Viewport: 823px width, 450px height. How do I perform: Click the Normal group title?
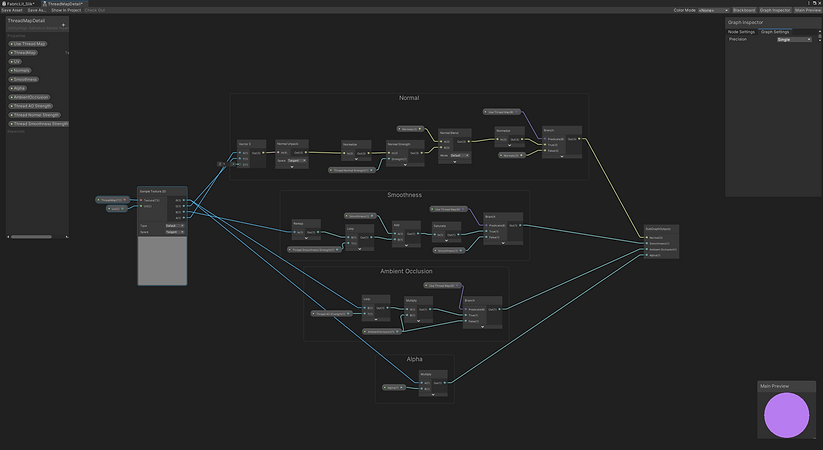click(x=409, y=98)
